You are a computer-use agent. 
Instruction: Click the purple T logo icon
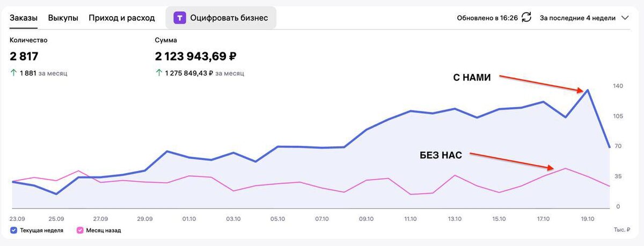(179, 18)
